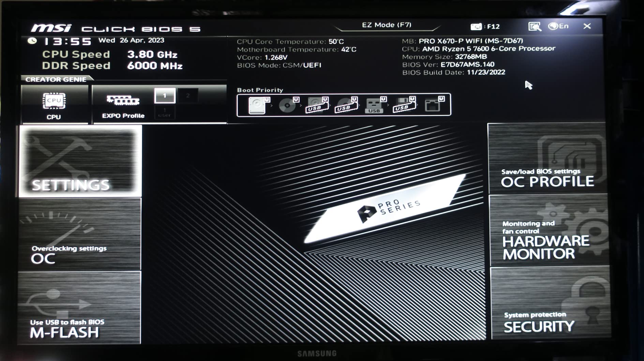Screen dimensions: 644x361
Task: Click the clock icon beside the time
Action: click(x=32, y=41)
